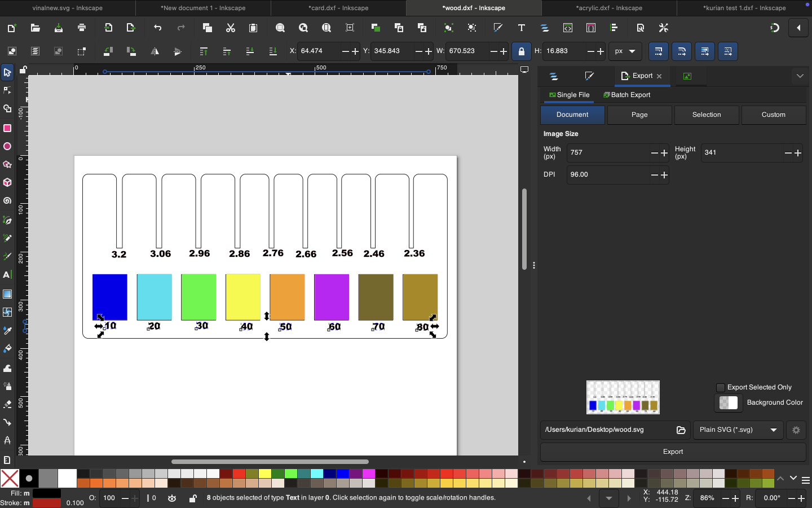Toggle the width/height lock ratio

(521, 51)
